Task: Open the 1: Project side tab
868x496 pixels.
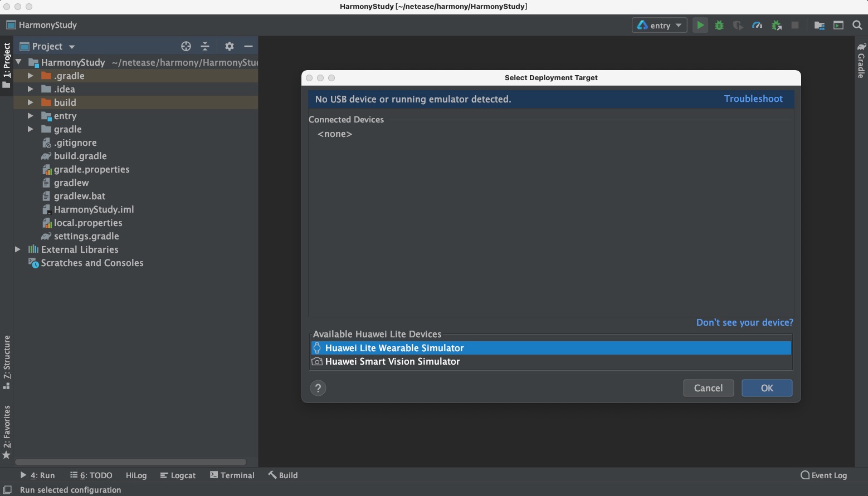Action: pyautogui.click(x=7, y=65)
